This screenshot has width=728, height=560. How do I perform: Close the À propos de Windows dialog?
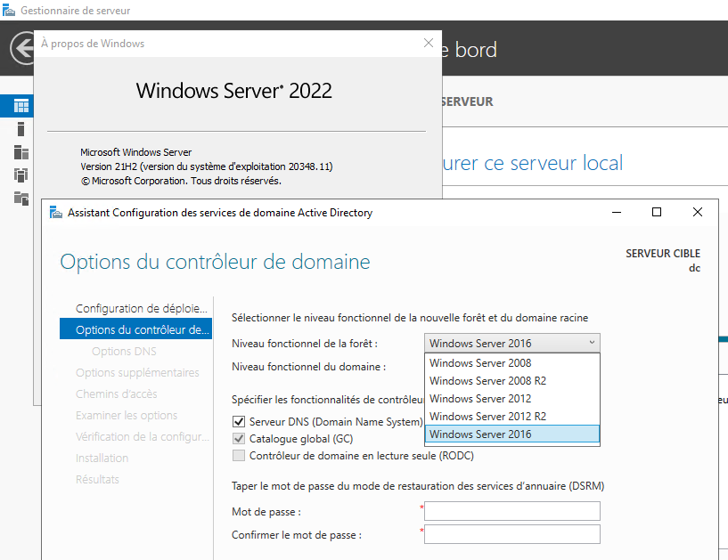coord(428,43)
